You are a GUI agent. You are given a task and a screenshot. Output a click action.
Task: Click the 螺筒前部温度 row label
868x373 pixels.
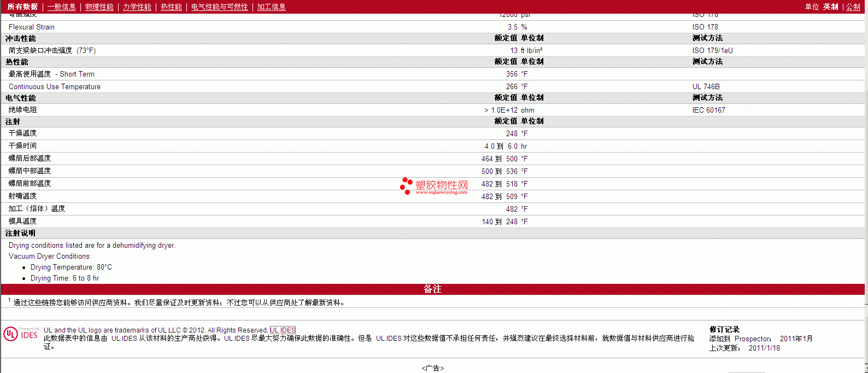click(30, 184)
